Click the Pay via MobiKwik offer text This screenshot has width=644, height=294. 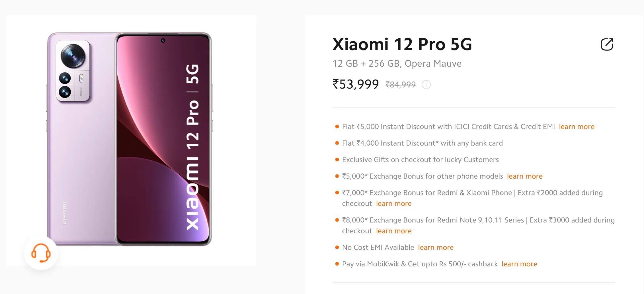420,264
